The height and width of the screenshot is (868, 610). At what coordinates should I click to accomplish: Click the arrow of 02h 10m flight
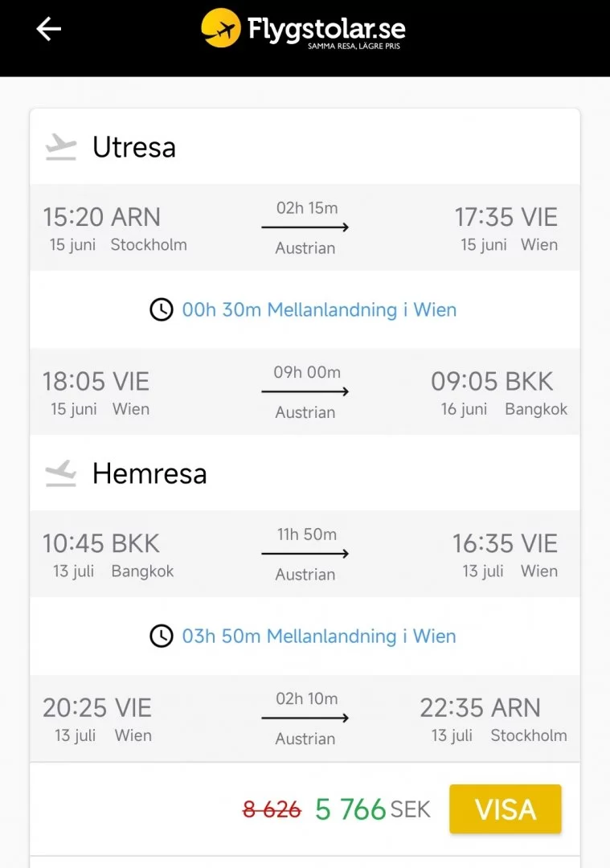point(305,719)
